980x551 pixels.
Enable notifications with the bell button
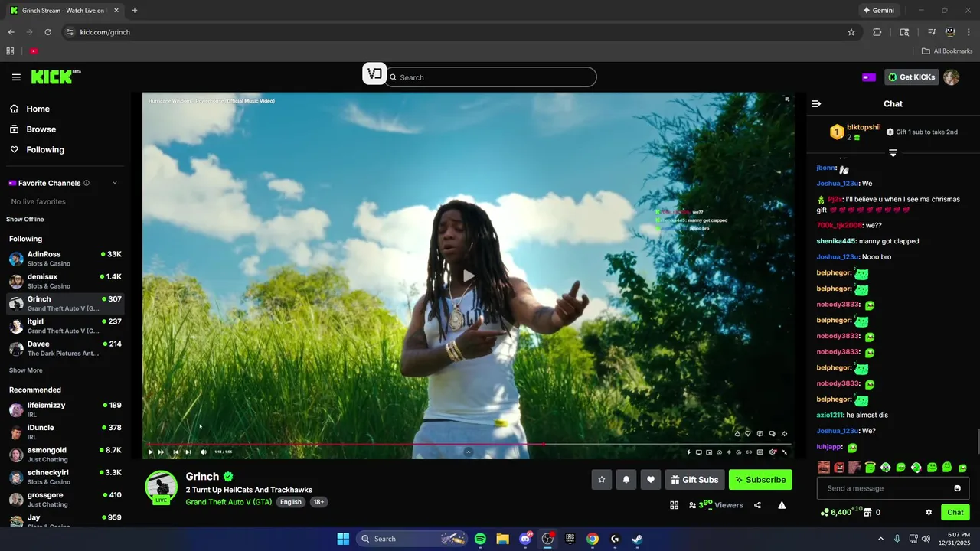626,480
